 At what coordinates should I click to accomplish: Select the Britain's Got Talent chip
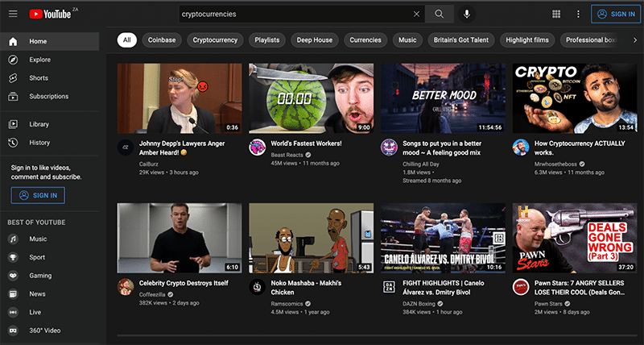pos(460,39)
